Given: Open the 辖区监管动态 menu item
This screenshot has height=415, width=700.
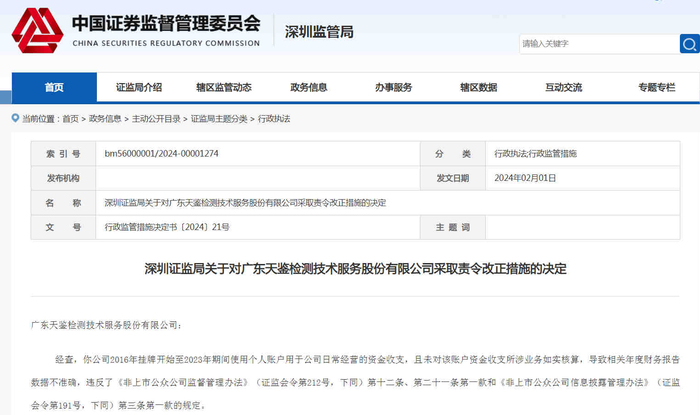Looking at the screenshot, I should coord(224,87).
